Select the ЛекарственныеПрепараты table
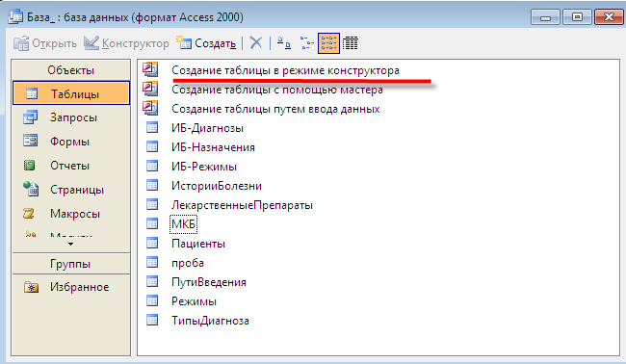626x364 pixels. pyautogui.click(x=242, y=205)
